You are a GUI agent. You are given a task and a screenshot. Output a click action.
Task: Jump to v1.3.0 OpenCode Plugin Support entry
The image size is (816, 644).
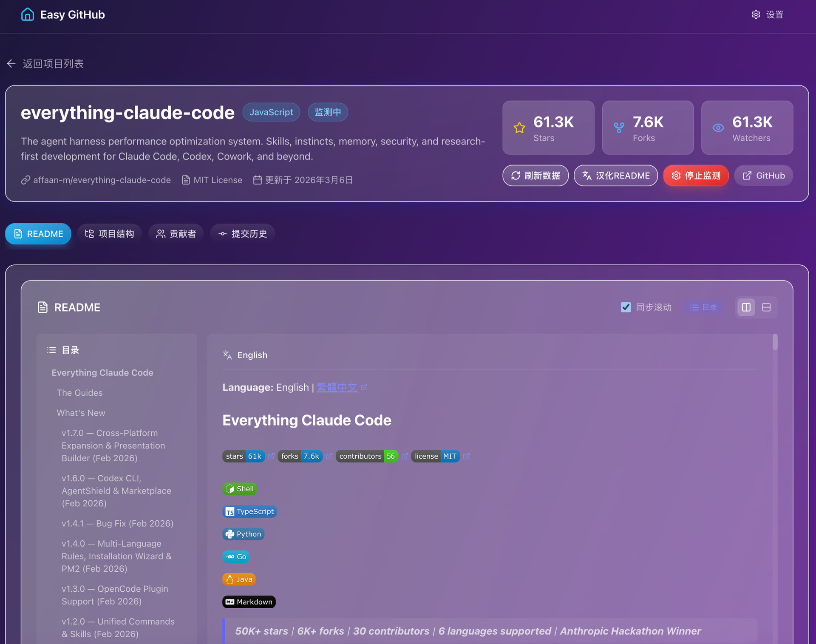click(x=115, y=595)
